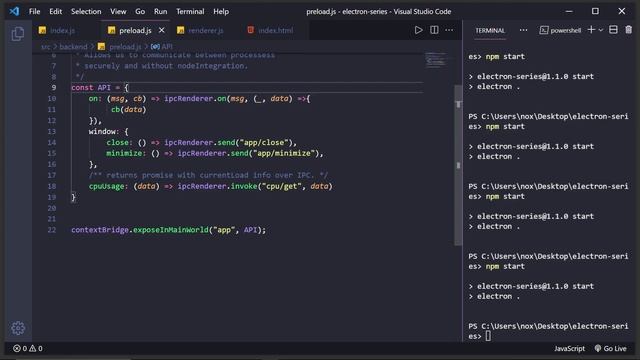
Task: Minimize the VS Code window
Action: coord(569,11)
